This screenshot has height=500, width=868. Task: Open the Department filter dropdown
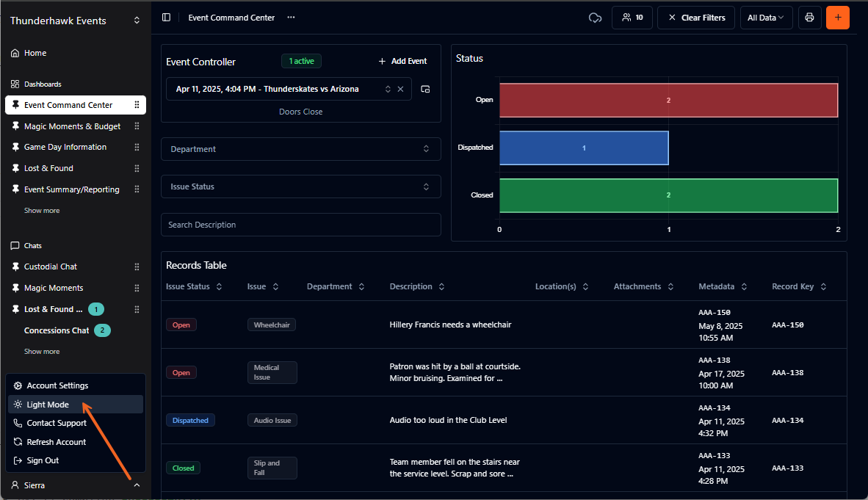pos(300,148)
